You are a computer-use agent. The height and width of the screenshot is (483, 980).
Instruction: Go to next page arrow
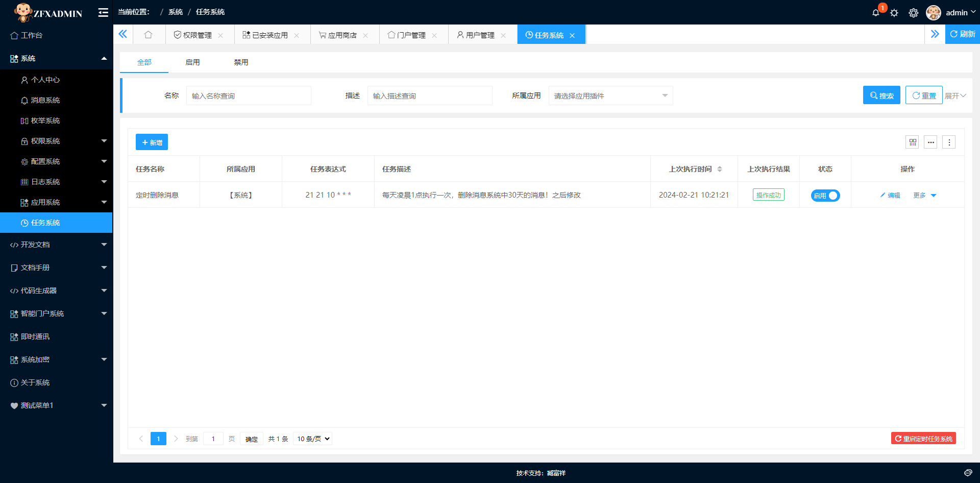click(x=176, y=439)
